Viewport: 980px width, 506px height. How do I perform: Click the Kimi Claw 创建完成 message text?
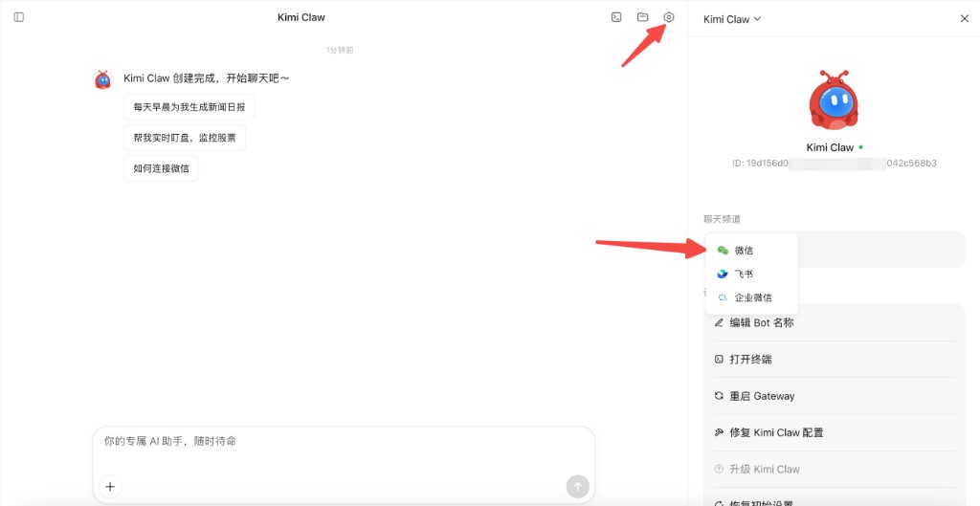pyautogui.click(x=207, y=78)
